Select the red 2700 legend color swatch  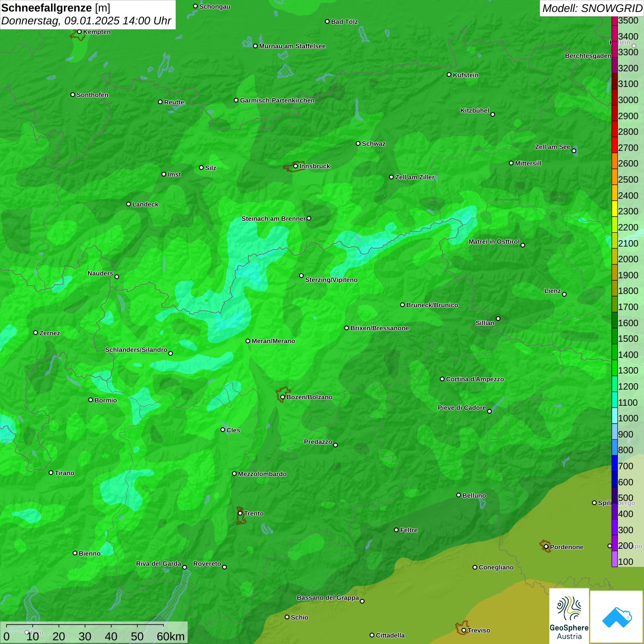pos(615,145)
